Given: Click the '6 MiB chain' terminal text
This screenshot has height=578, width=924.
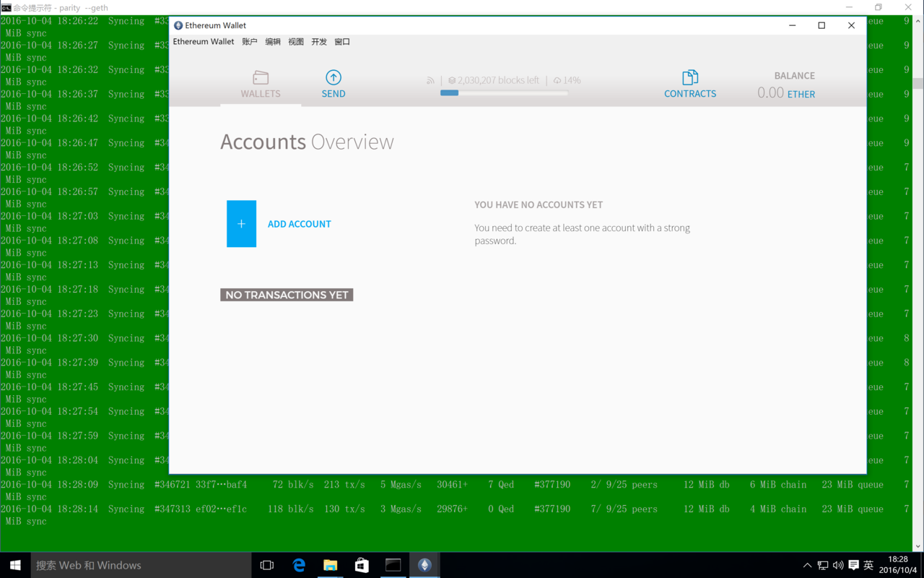Looking at the screenshot, I should [x=778, y=485].
